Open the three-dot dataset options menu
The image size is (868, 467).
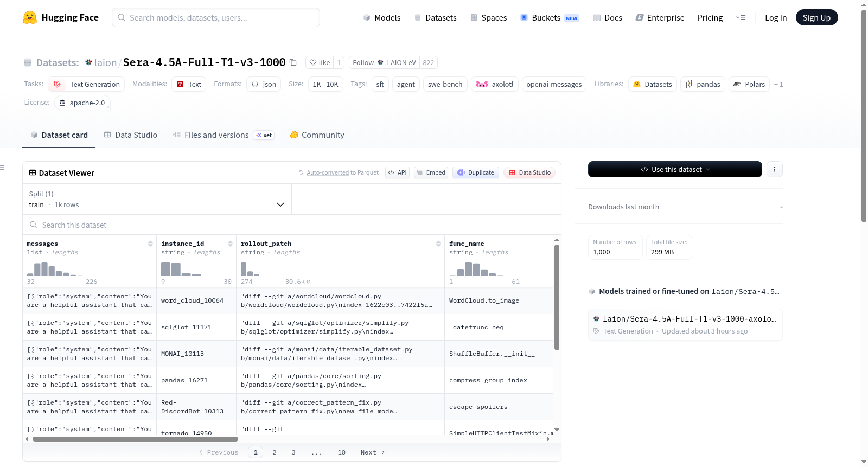[x=774, y=169]
